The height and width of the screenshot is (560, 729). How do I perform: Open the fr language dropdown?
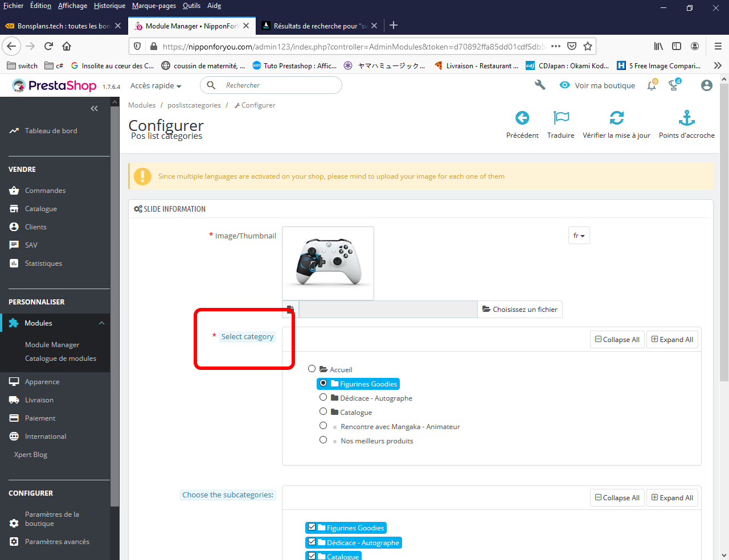coord(579,236)
